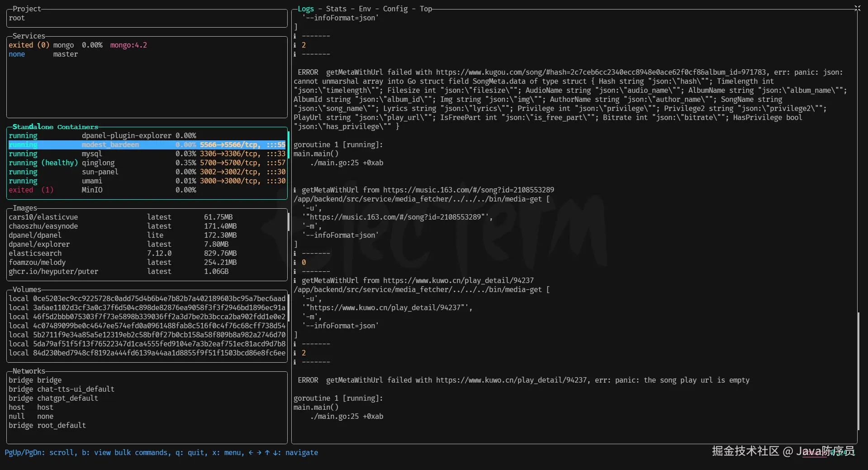868x470 pixels.
Task: Select the bridge network named bridge
Action: (x=147, y=380)
